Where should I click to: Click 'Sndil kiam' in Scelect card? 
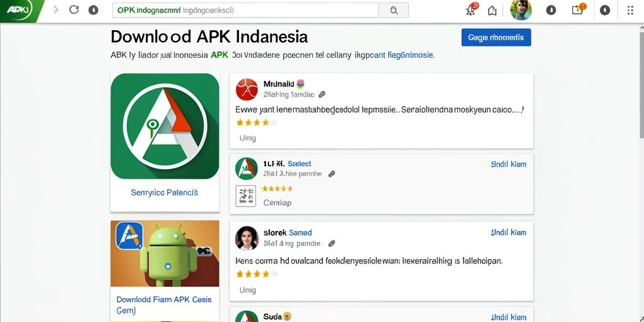point(508,164)
